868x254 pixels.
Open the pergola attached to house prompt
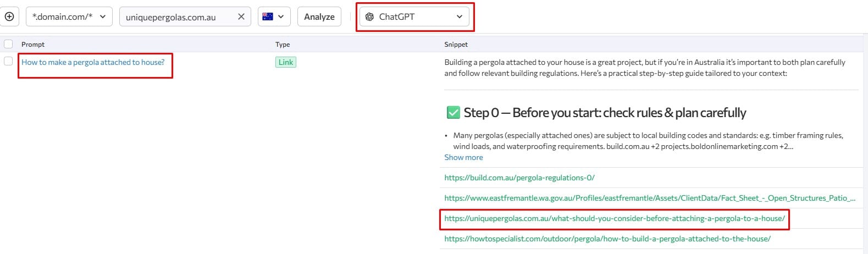pyautogui.click(x=93, y=62)
